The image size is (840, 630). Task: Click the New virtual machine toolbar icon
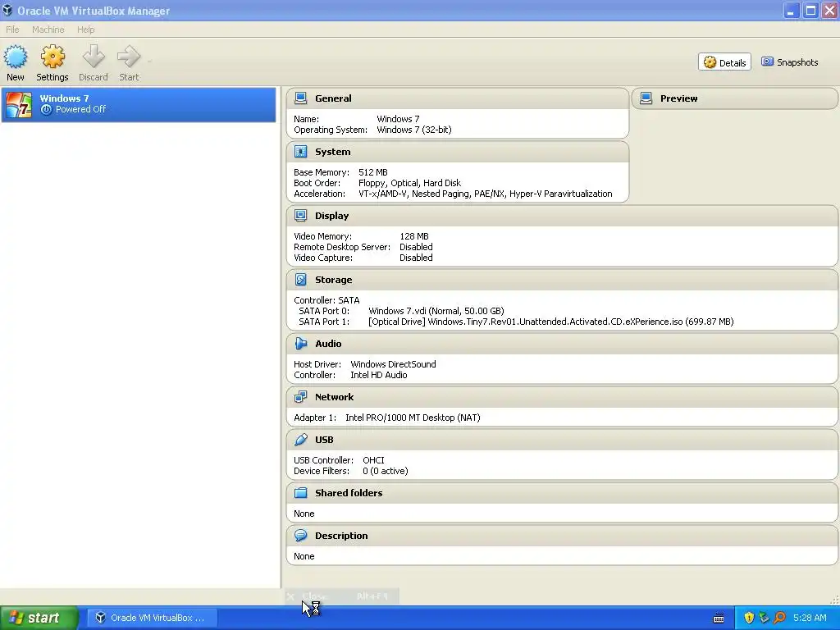pyautogui.click(x=15, y=57)
